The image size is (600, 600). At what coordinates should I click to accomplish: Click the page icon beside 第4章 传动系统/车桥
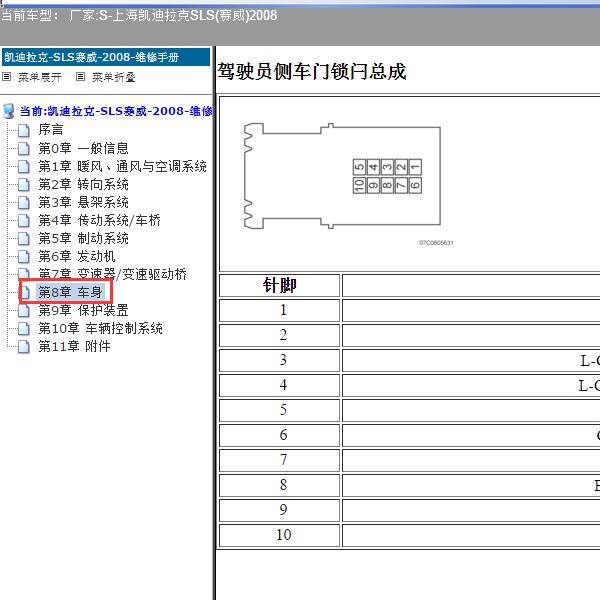[24, 220]
